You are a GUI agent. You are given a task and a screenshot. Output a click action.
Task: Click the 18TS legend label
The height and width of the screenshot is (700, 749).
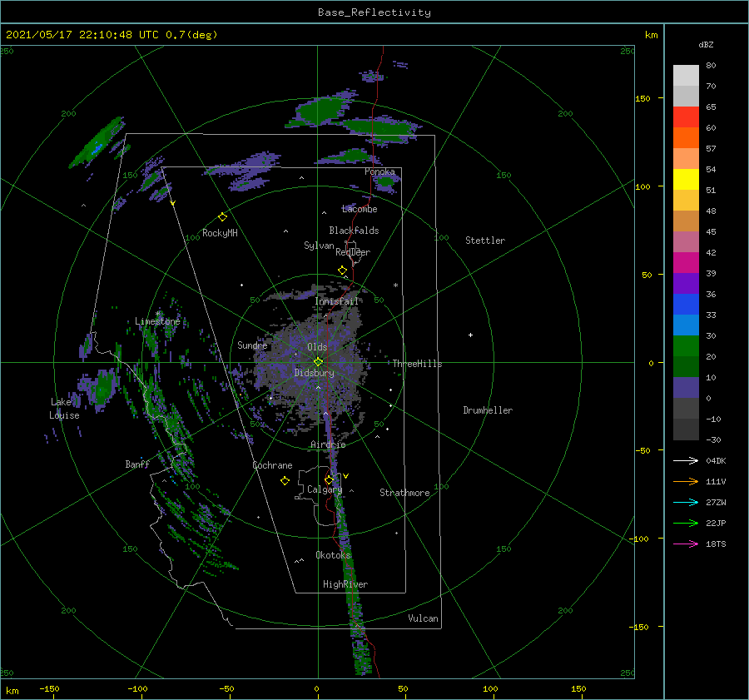716,544
